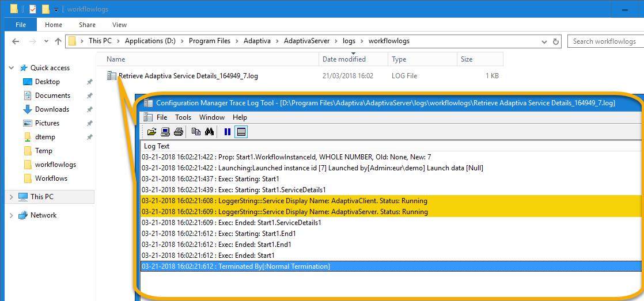The image size is (644, 301).
Task: Open the File menu in Trace Log Tool
Action: click(162, 117)
